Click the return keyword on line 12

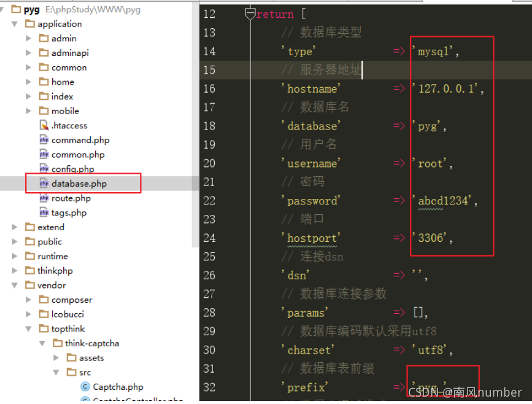275,14
